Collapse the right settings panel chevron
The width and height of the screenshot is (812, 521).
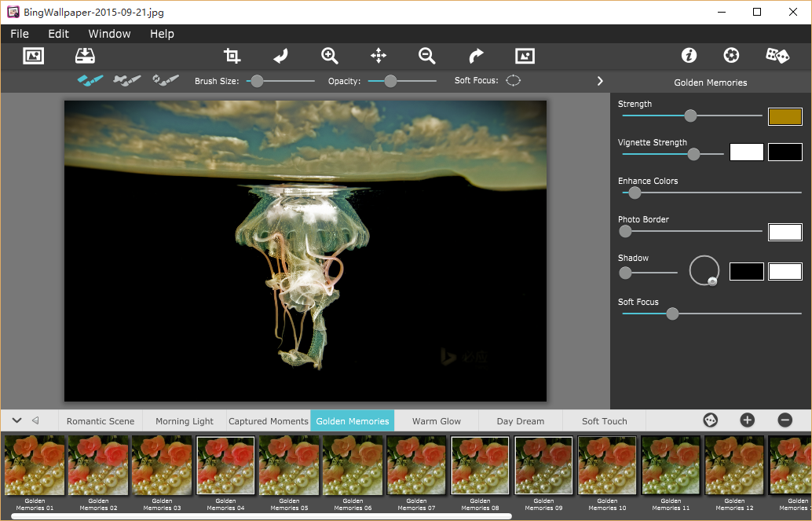(600, 81)
